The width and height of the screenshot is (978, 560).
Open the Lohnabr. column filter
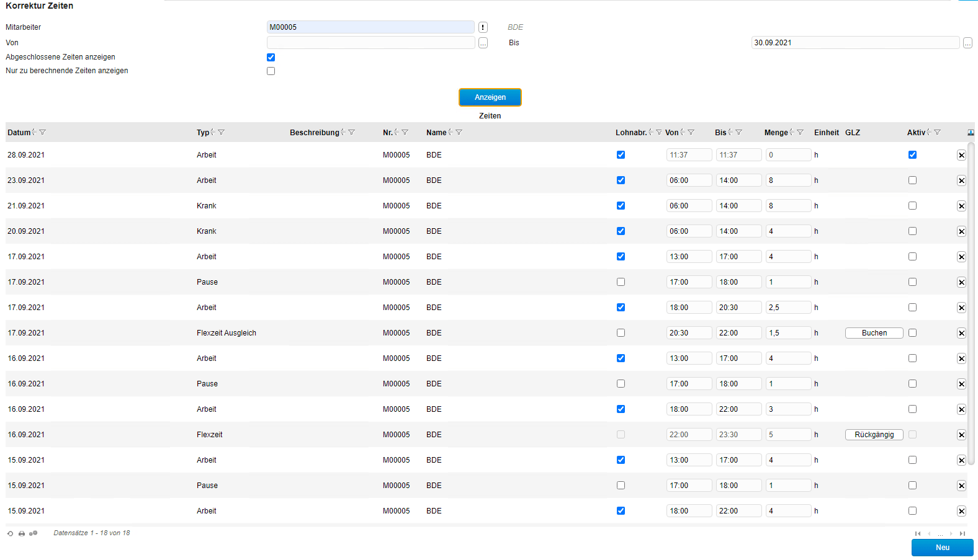pos(659,132)
